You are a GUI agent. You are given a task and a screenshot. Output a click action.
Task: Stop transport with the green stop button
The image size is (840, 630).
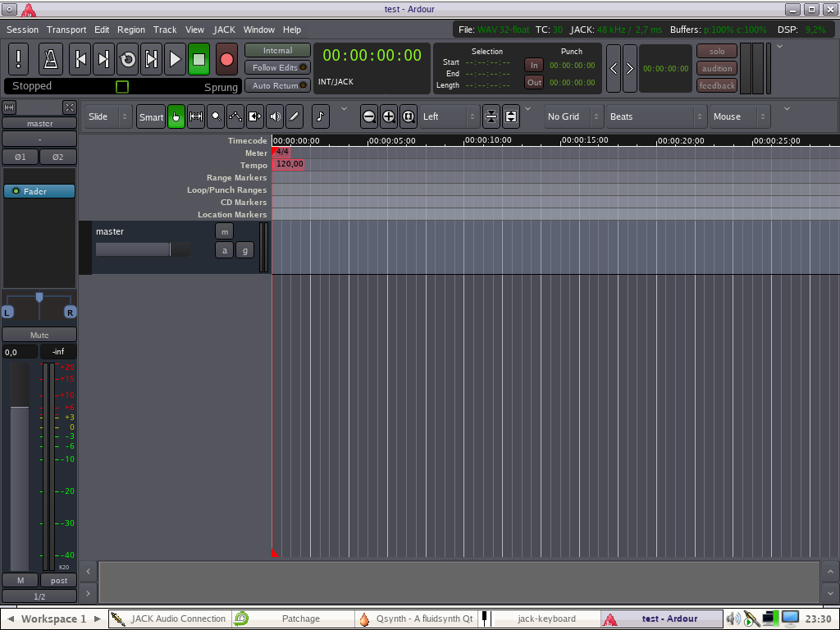click(199, 59)
